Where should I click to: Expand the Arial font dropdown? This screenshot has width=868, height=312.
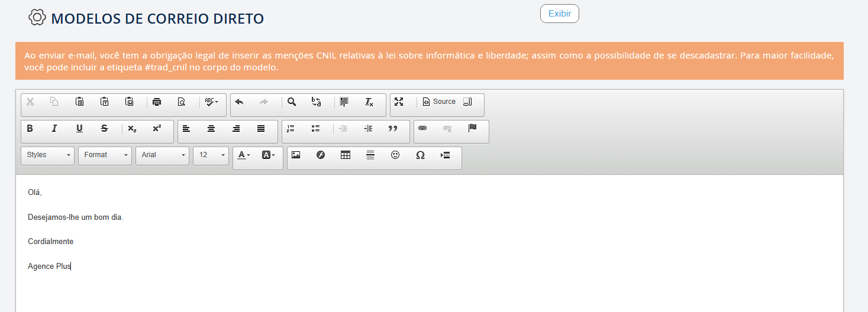pos(162,155)
